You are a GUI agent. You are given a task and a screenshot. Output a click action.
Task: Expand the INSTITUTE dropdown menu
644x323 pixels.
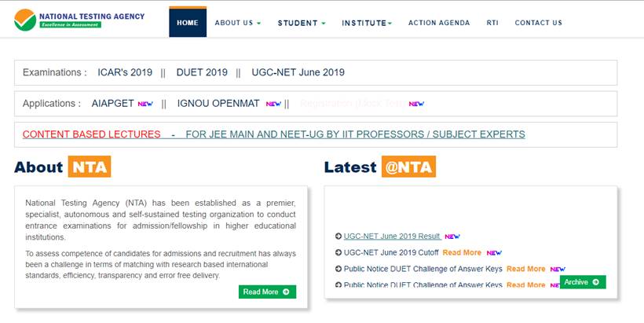coord(367,23)
